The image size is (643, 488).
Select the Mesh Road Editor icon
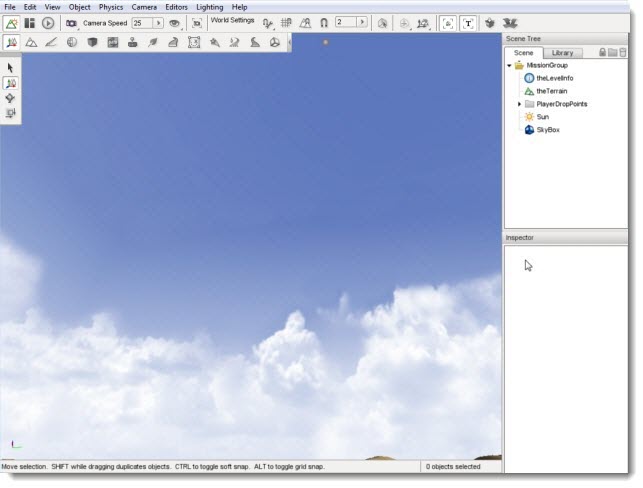[173, 42]
